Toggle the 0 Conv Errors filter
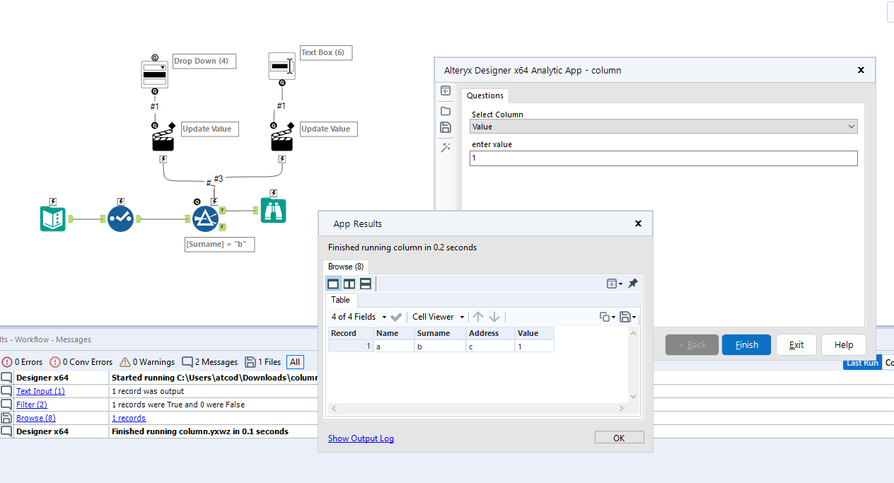Image resolution: width=894 pixels, height=483 pixels. tap(81, 362)
